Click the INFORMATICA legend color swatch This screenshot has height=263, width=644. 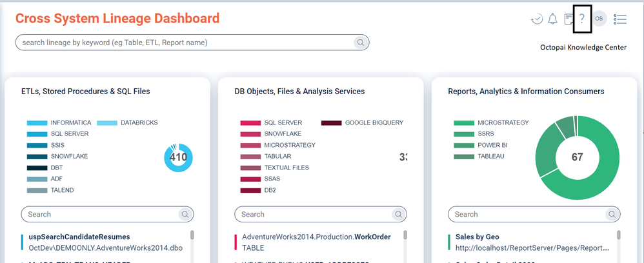pyautogui.click(x=37, y=122)
